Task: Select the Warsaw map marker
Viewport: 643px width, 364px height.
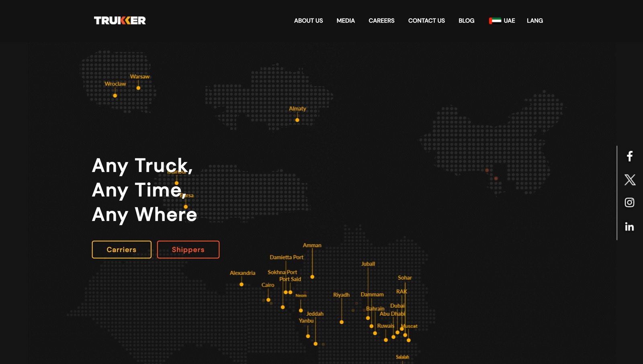Action: 138,88
